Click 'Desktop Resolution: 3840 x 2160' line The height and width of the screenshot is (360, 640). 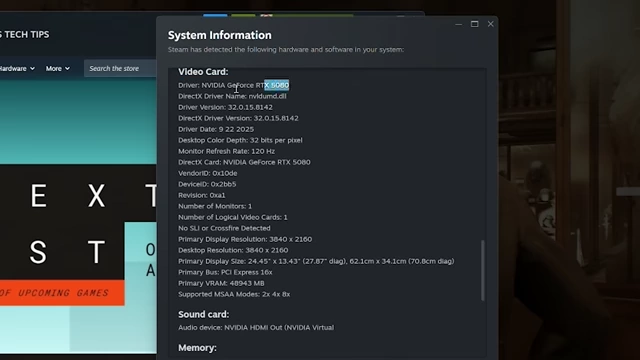pos(233,251)
